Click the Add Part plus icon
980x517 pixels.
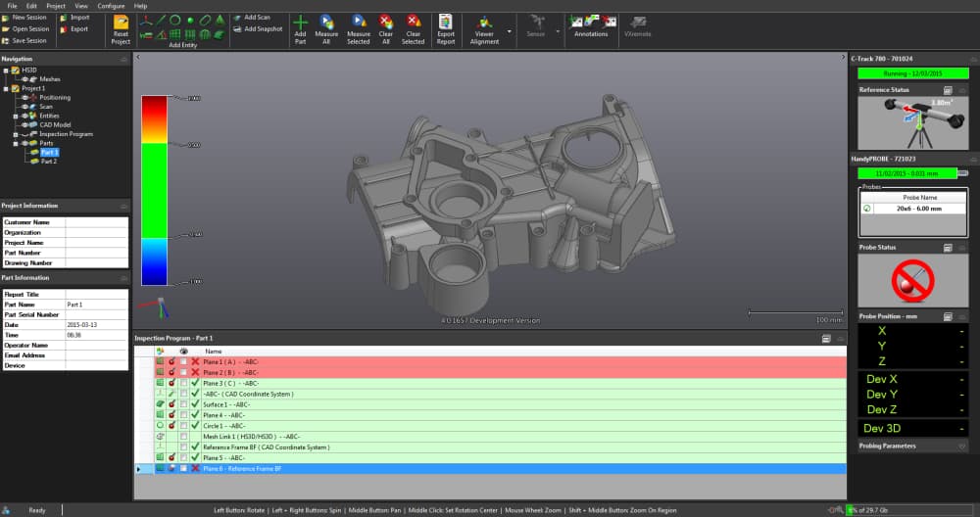[300, 22]
